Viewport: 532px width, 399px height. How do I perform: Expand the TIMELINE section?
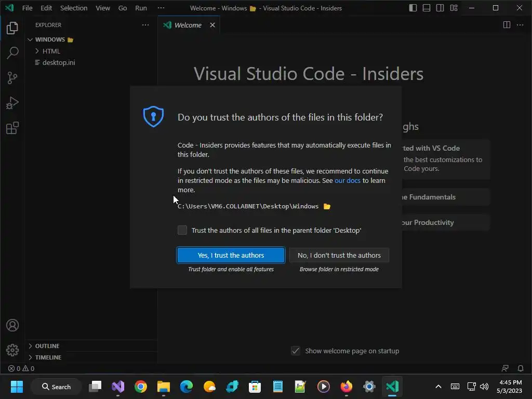[x=91, y=357]
